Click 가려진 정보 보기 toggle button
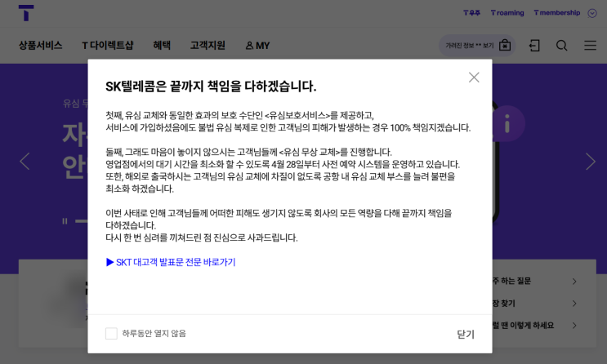607x364 pixels. click(x=477, y=46)
